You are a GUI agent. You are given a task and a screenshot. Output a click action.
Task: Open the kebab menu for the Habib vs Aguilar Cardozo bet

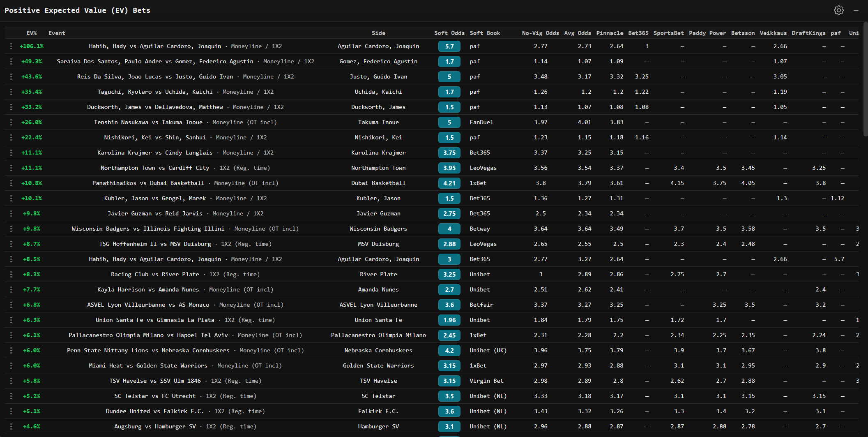point(11,46)
